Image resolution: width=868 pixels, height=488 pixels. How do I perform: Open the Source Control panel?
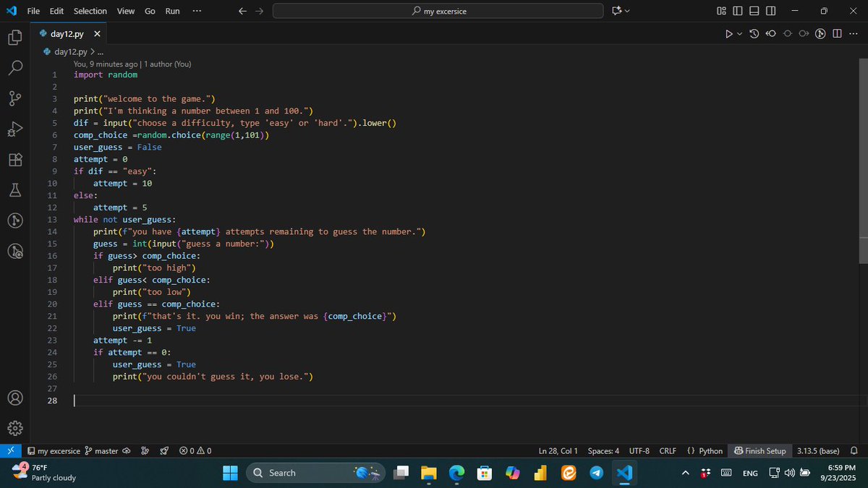tap(14, 98)
